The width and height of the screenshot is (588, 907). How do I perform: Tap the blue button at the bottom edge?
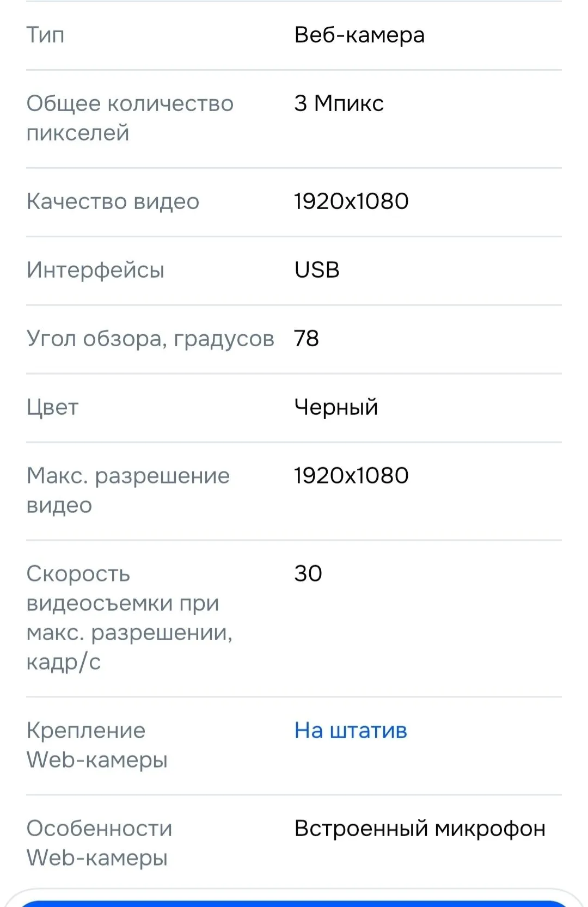(294, 903)
